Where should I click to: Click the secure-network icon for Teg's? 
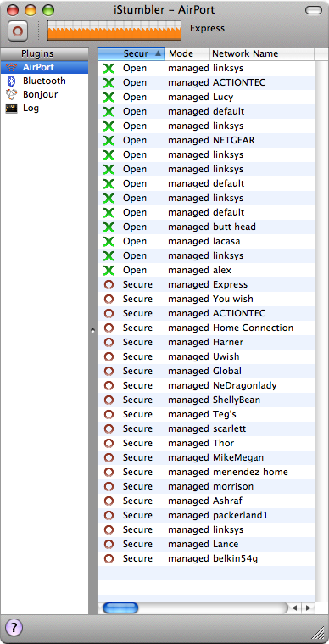point(109,414)
